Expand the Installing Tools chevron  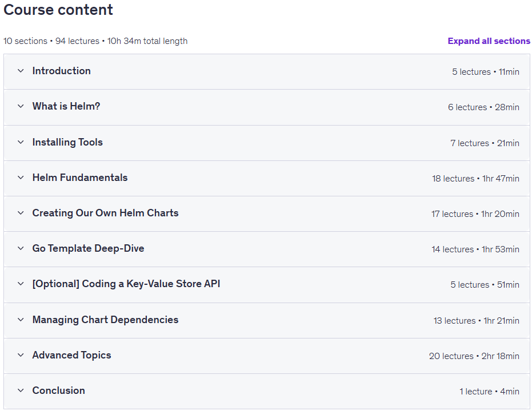[x=21, y=142]
